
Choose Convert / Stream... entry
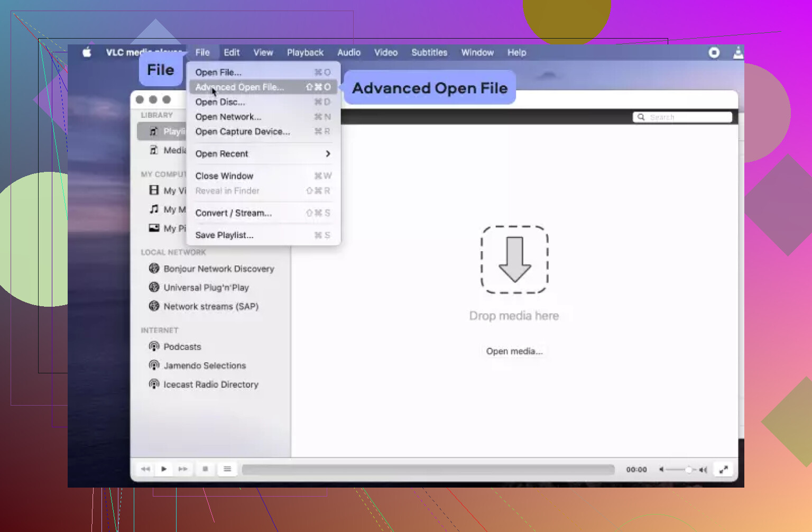pyautogui.click(x=263, y=213)
